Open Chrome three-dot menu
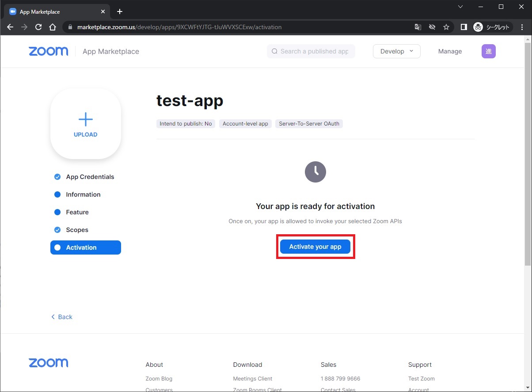The image size is (532, 392). 522,27
